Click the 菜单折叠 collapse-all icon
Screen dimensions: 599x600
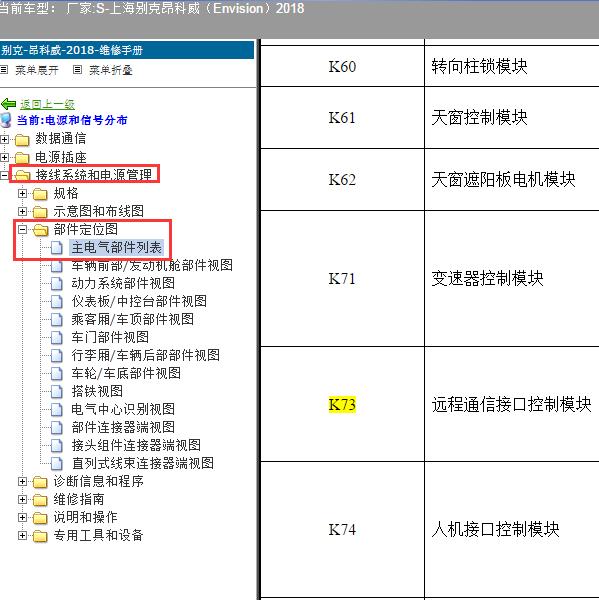[77, 70]
